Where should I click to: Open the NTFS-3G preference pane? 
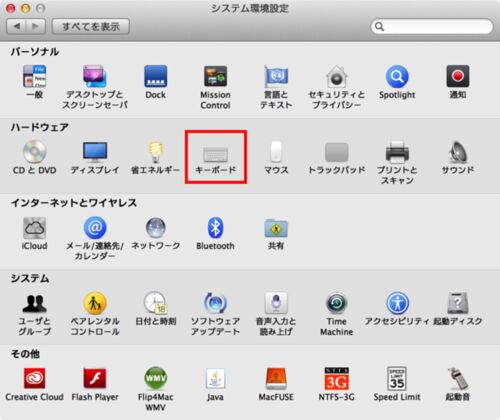336,384
